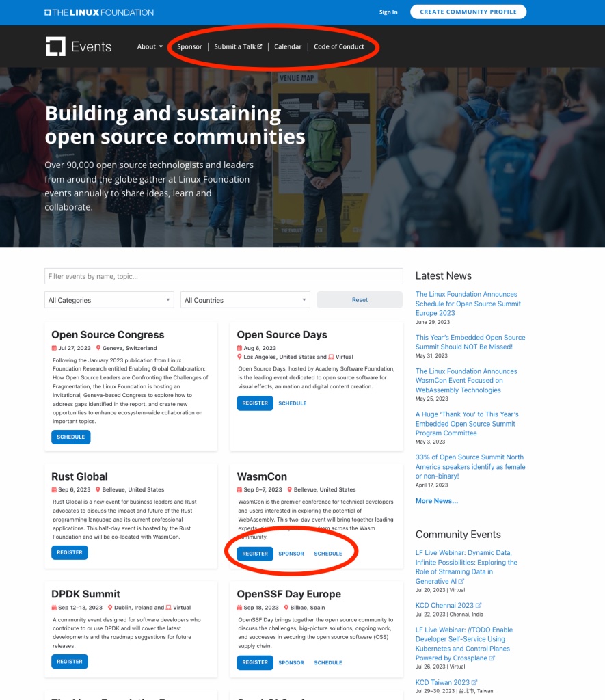The image size is (605, 700).
Task: Reset the event filters
Action: [360, 300]
